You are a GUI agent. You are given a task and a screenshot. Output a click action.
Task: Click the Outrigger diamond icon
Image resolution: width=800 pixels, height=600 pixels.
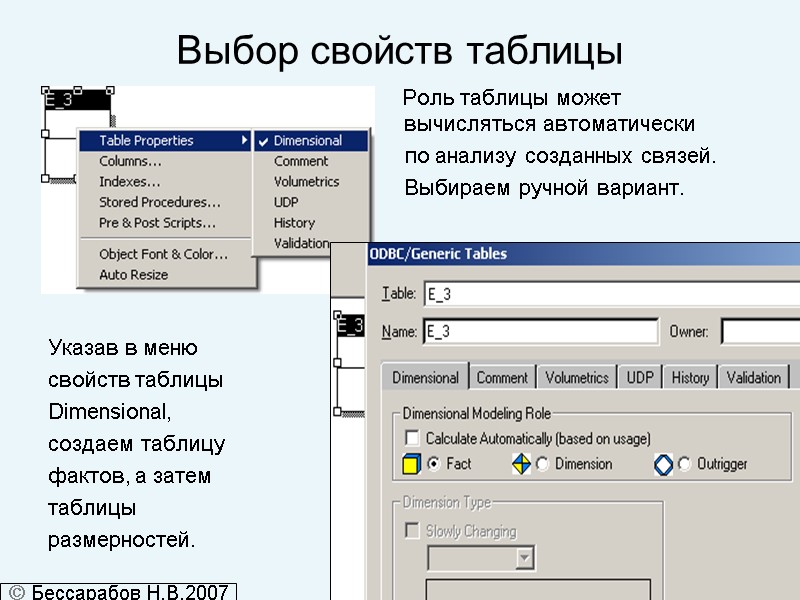tap(663, 464)
